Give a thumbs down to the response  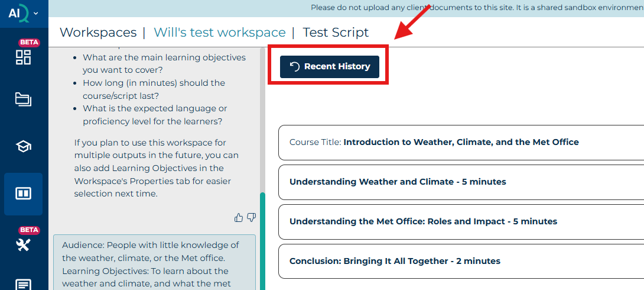[x=251, y=218]
